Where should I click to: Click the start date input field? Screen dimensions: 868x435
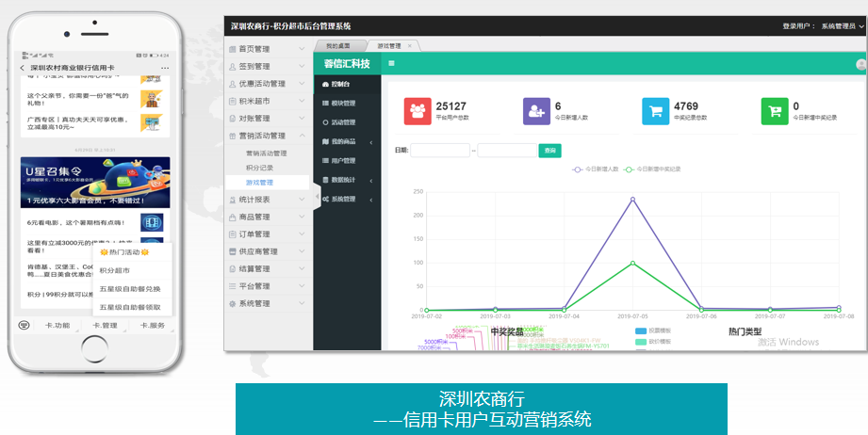pos(440,151)
